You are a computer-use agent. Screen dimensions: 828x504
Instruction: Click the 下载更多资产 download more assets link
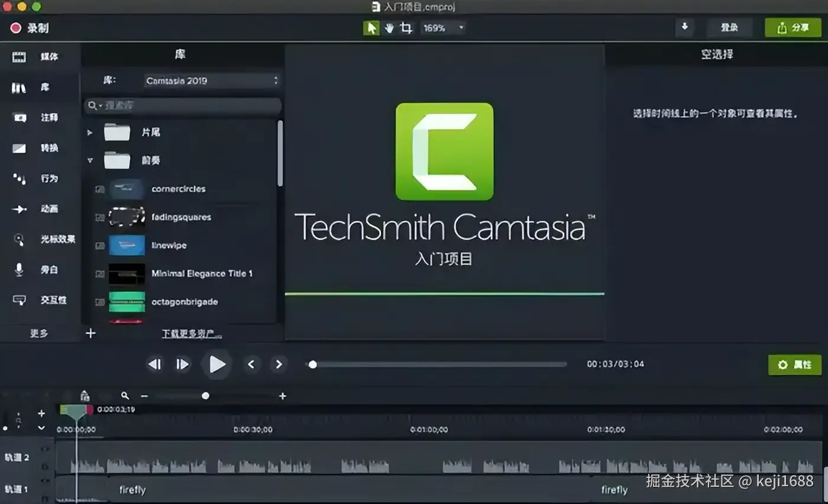[x=192, y=334]
